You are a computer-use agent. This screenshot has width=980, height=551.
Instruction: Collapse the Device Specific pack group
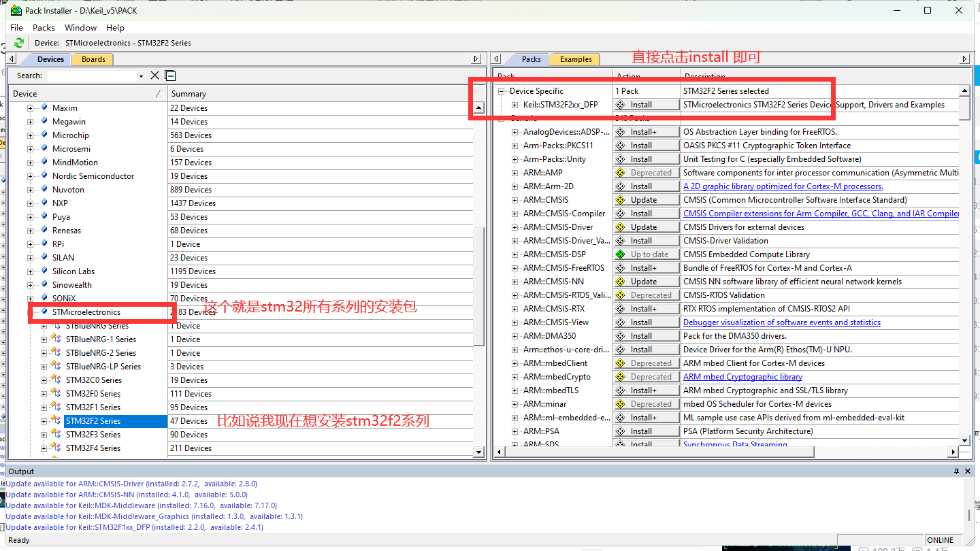tap(502, 91)
